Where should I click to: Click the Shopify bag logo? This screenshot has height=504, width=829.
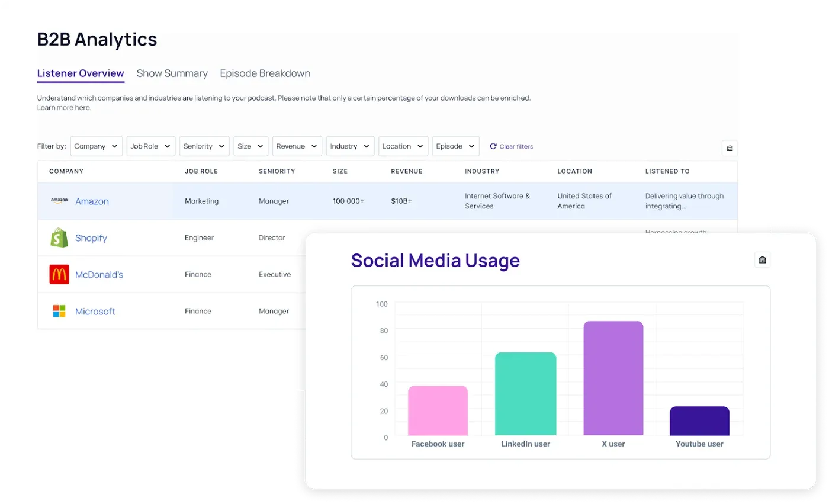coord(59,237)
